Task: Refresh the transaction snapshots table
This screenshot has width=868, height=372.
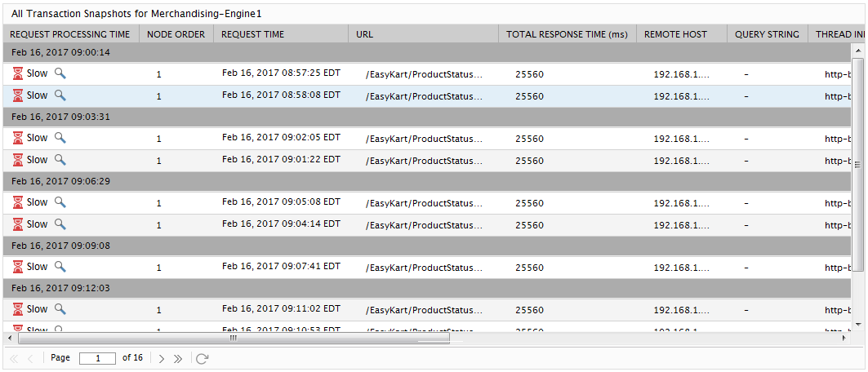Action: [202, 359]
